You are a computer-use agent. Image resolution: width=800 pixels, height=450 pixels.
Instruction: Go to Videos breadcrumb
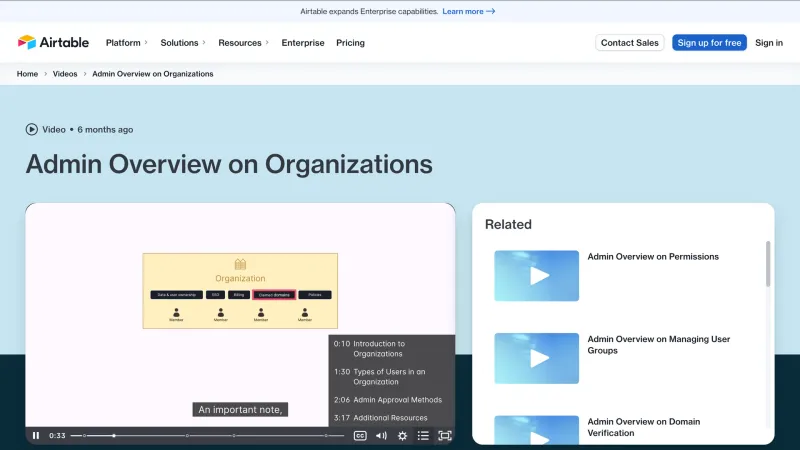click(65, 74)
